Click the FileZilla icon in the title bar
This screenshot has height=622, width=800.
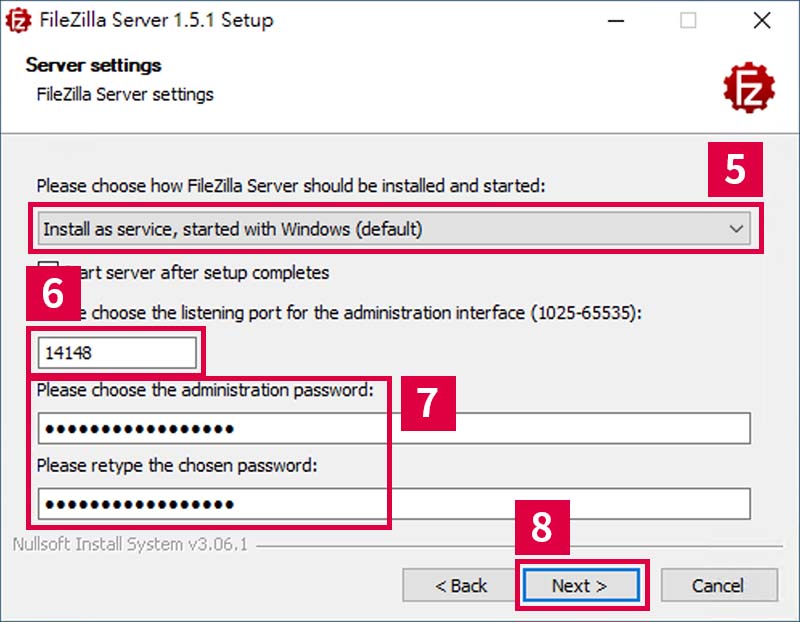pyautogui.click(x=18, y=20)
